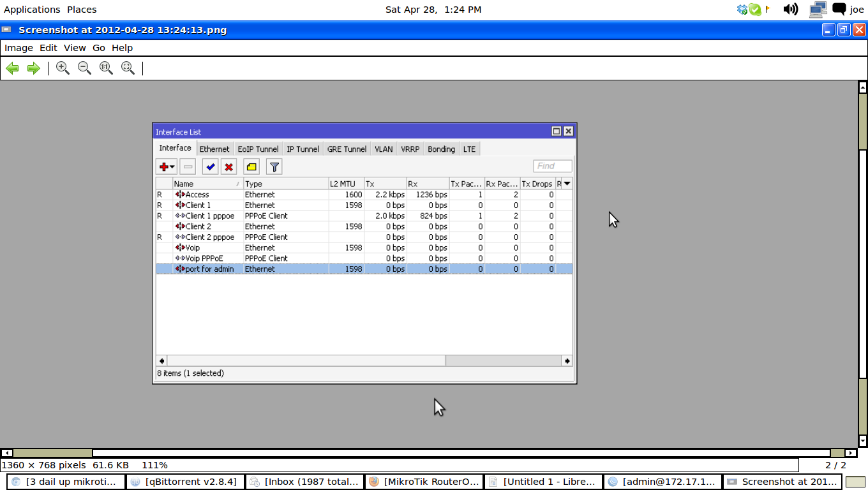This screenshot has width=868, height=490.
Task: Click the network connection tray icon
Action: click(818, 10)
